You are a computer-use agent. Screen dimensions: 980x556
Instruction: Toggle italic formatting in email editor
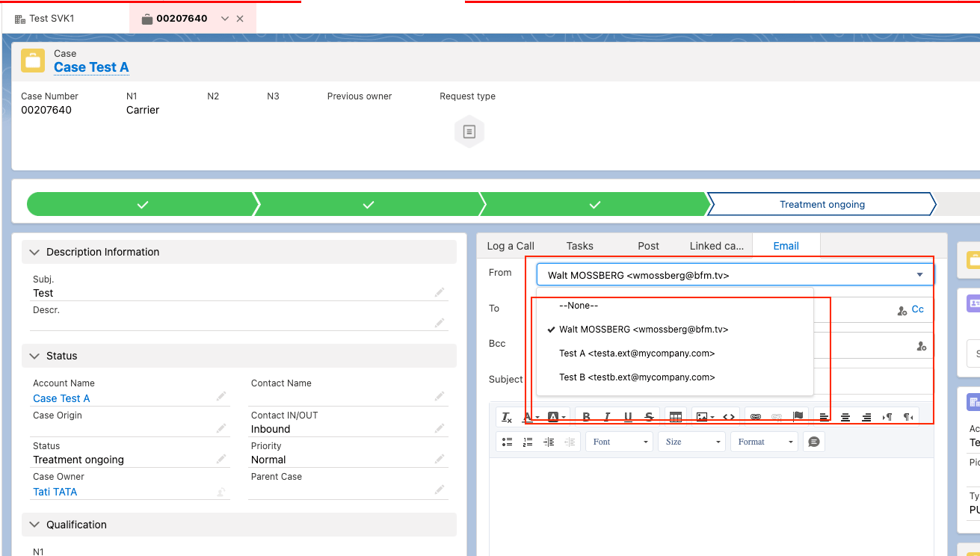pos(607,417)
